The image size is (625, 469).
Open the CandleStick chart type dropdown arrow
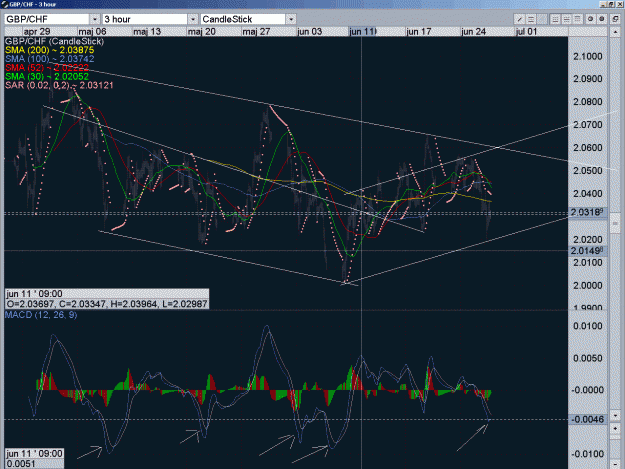291,19
